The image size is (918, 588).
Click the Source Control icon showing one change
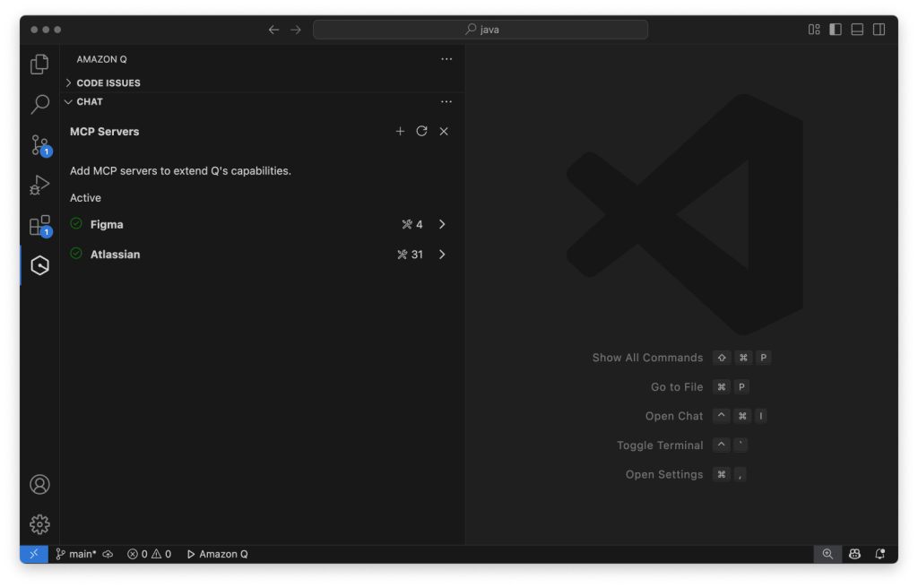(39, 144)
